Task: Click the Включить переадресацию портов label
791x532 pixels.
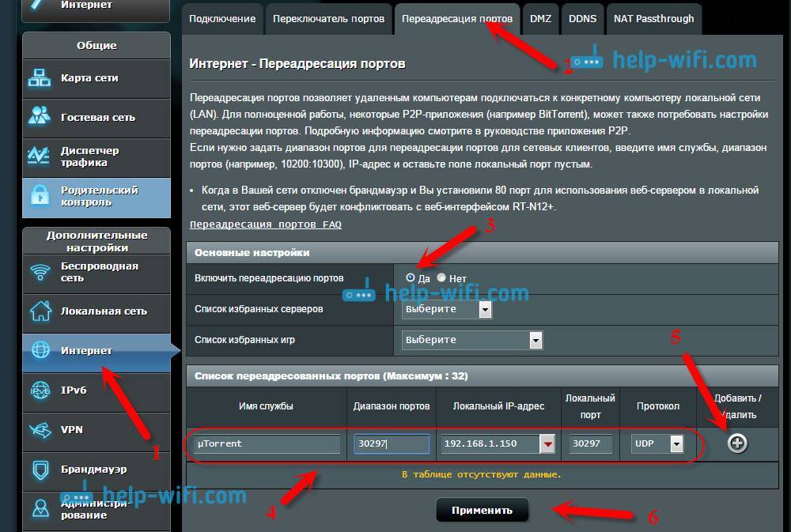Action: pos(269,278)
